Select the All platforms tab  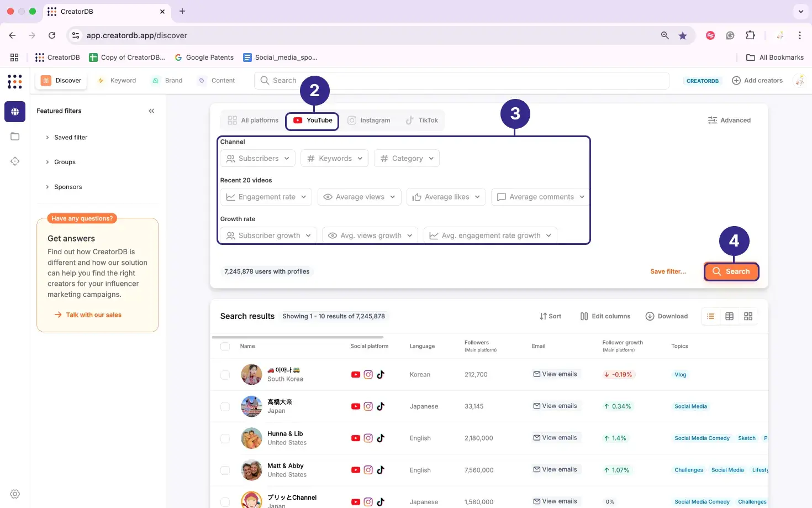[x=253, y=121]
